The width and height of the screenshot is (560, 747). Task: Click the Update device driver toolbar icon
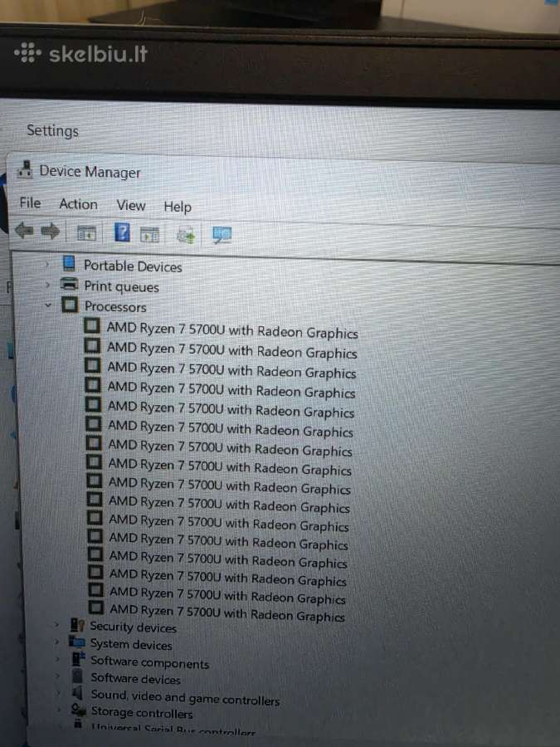coord(186,236)
